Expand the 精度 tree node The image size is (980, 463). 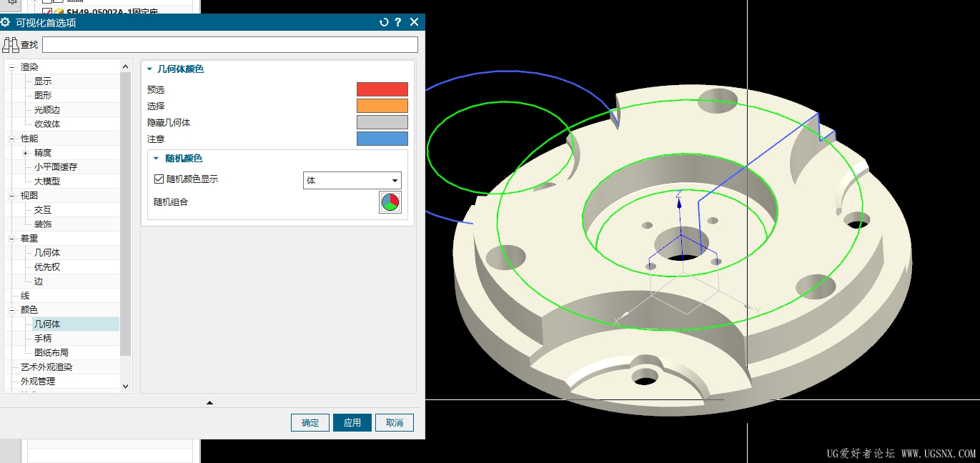click(x=26, y=153)
